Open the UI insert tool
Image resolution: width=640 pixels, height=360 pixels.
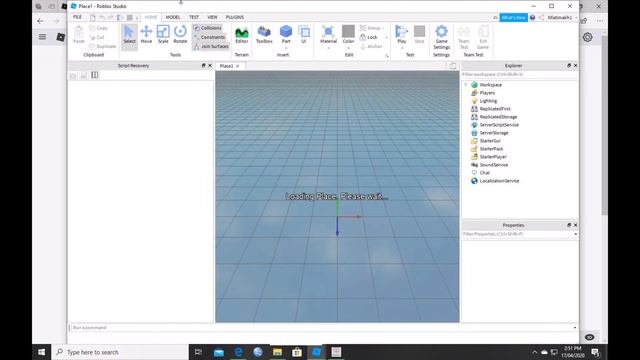304,34
